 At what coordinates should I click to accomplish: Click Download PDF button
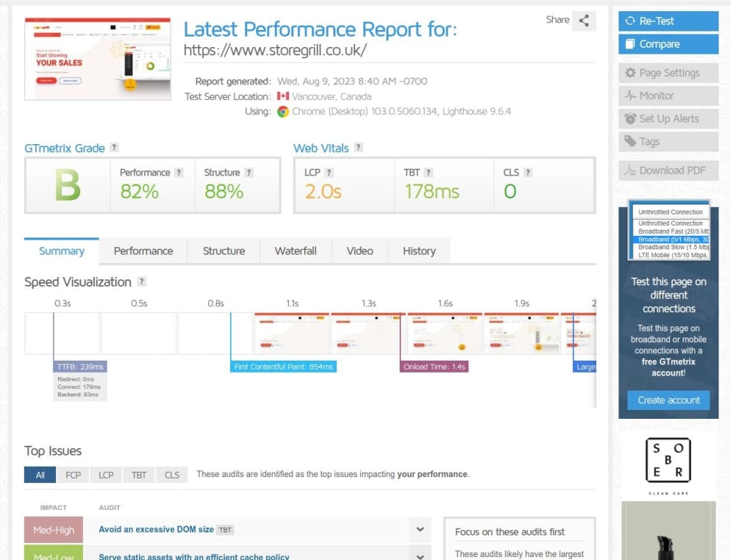click(x=668, y=170)
